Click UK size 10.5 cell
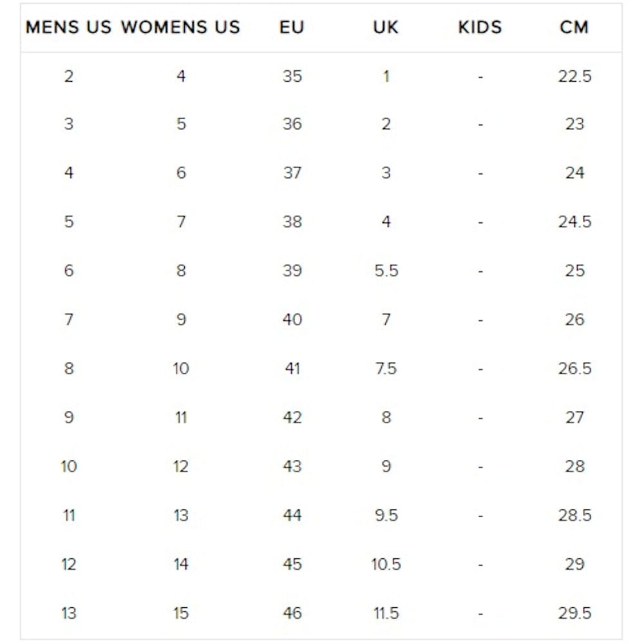This screenshot has height=644, width=644. pyautogui.click(x=386, y=564)
